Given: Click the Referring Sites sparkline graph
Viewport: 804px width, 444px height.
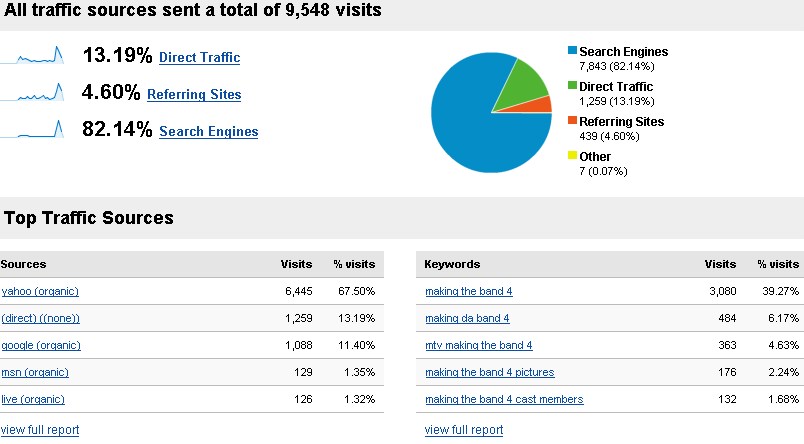Looking at the screenshot, I should pyautogui.click(x=32, y=93).
